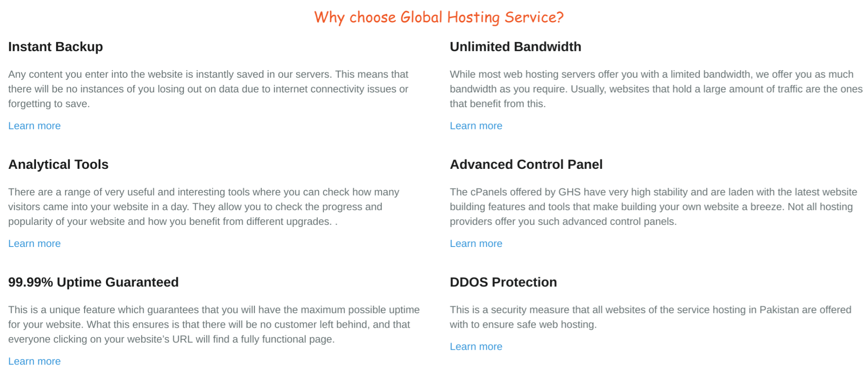The image size is (868, 378).
Task: Open Learn more link under Instant Backup
Action: (x=34, y=126)
